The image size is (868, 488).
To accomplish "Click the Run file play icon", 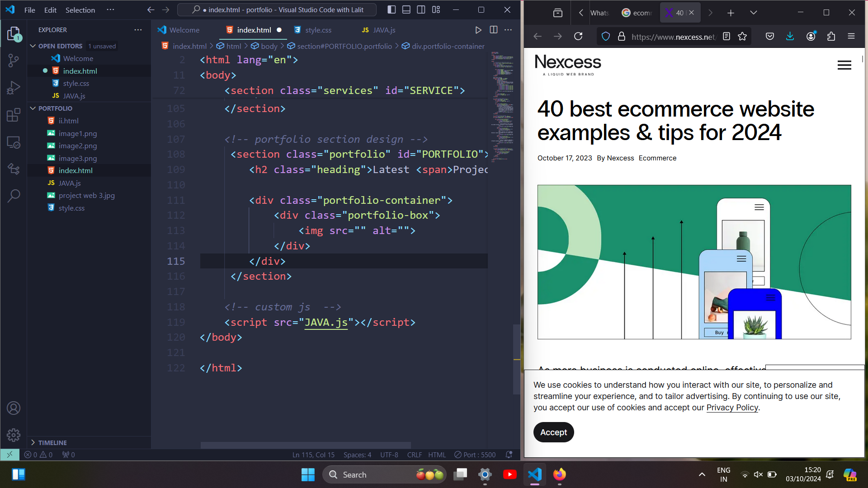I will coord(478,30).
